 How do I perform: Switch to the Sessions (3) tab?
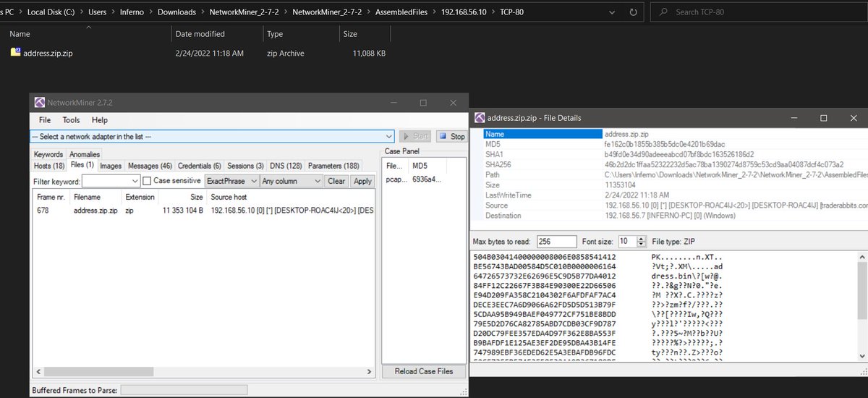pyautogui.click(x=245, y=166)
